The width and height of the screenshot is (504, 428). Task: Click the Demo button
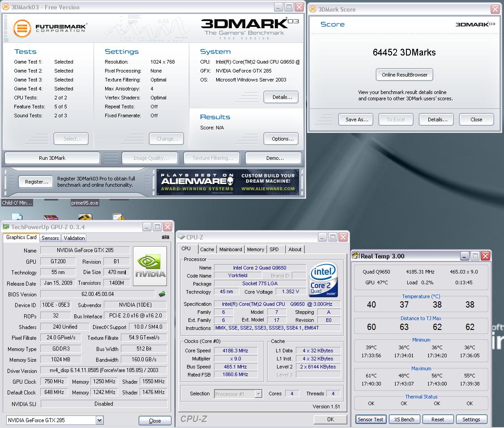[273, 158]
